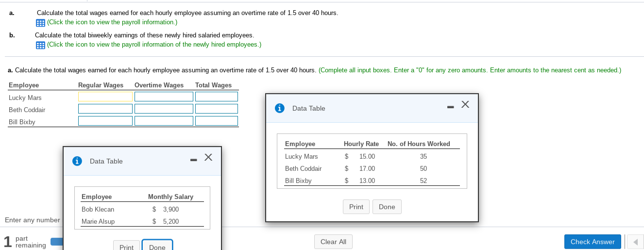Screen dimensions: 644x250
Task: Click Hourly Rate column header
Action: [x=361, y=144]
